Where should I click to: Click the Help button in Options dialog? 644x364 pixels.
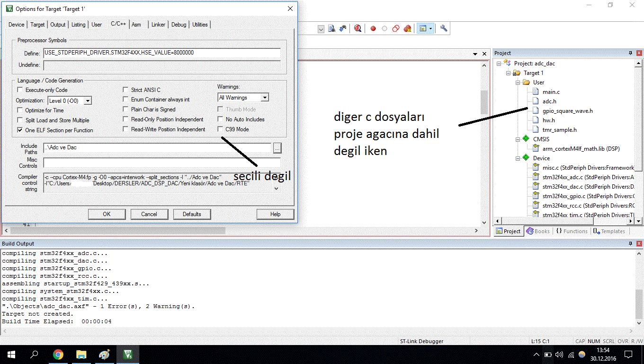[276, 214]
